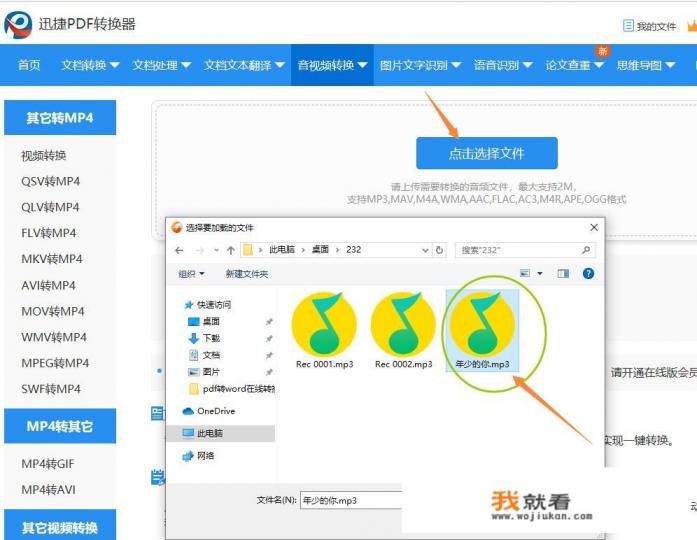Click the 迅捷PDF转换器 logo icon
The height and width of the screenshot is (540, 697).
(18, 24)
